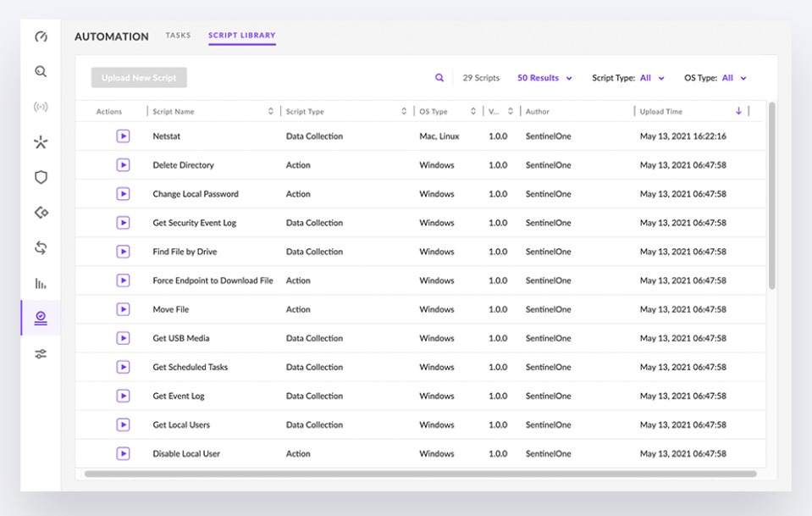Select the Disable Local User script name
This screenshot has width=812, height=516.
tap(186, 454)
